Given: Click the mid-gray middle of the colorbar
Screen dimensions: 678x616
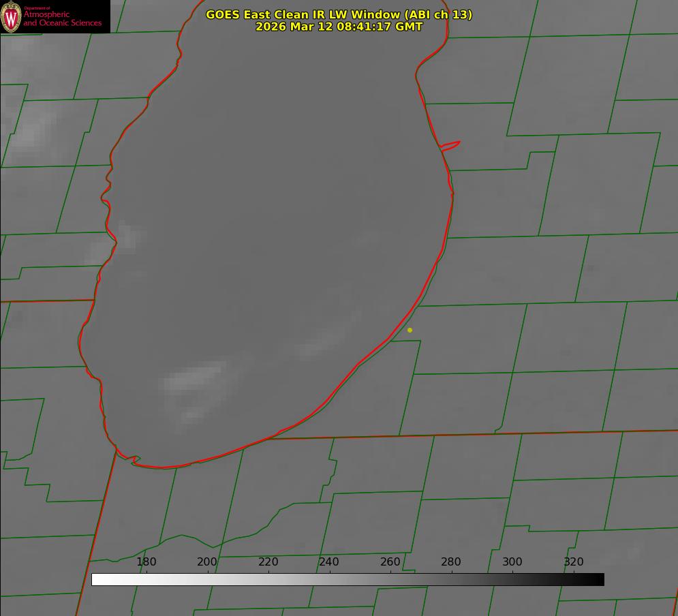Looking at the screenshot, I should (x=348, y=579).
